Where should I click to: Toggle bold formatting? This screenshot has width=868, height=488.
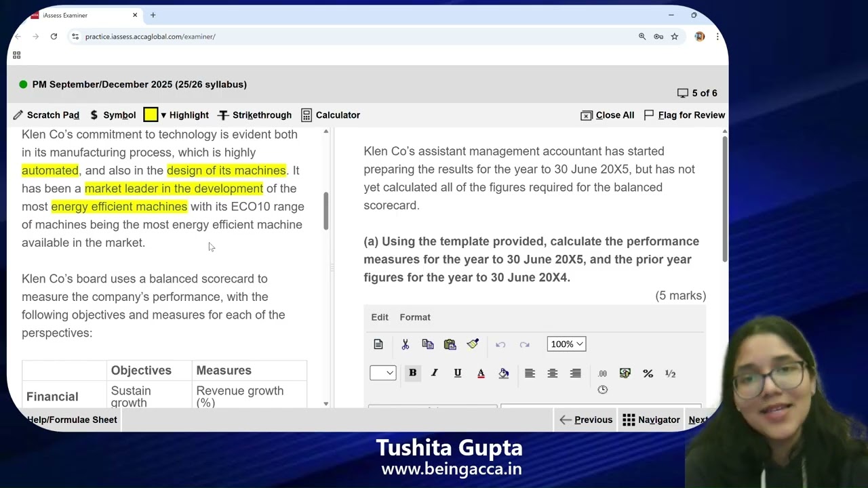pos(412,373)
